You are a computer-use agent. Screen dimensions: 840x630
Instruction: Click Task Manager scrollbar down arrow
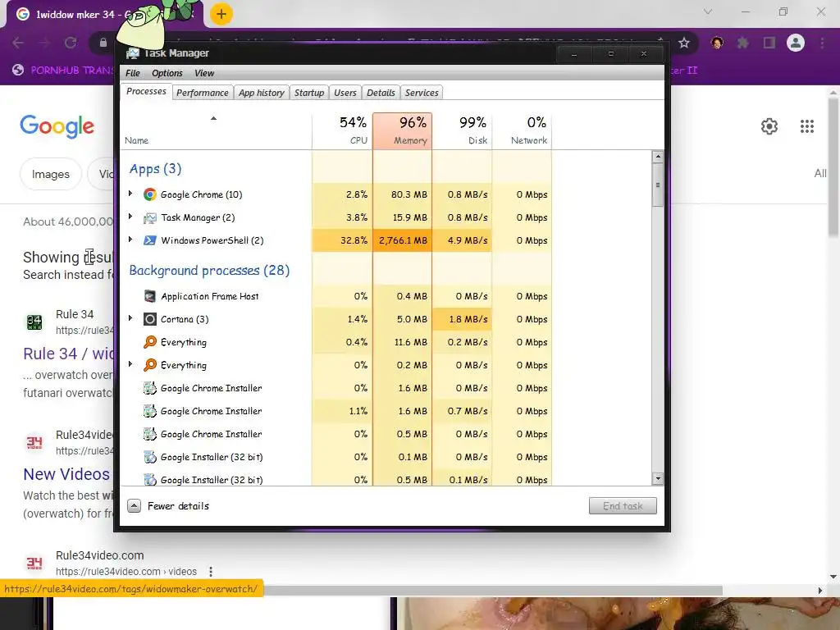(658, 479)
